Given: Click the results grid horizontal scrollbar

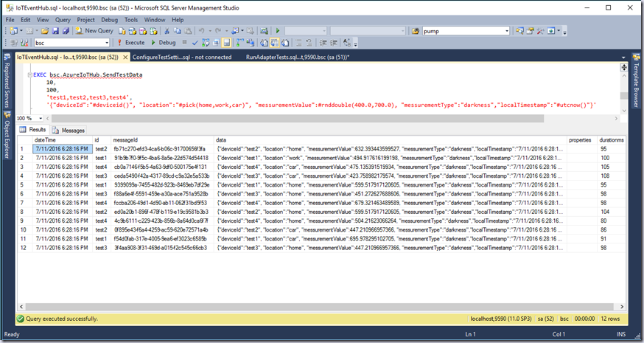Looking at the screenshot, I should pos(323,307).
